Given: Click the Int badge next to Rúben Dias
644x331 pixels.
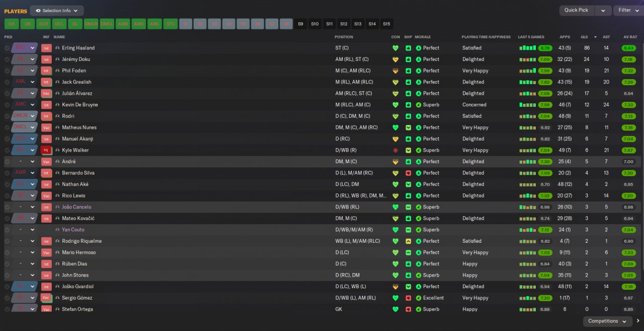Looking at the screenshot, I should pos(46,263).
